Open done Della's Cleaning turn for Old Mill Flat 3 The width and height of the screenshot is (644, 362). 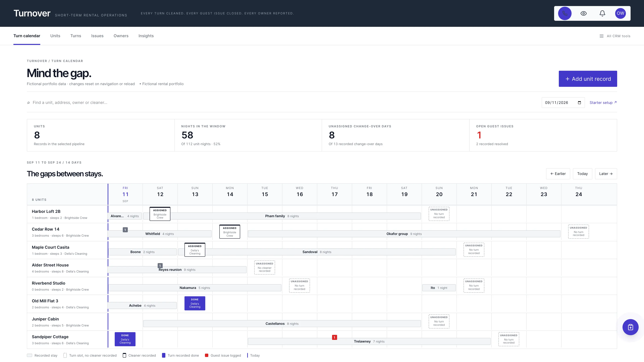tap(195, 303)
